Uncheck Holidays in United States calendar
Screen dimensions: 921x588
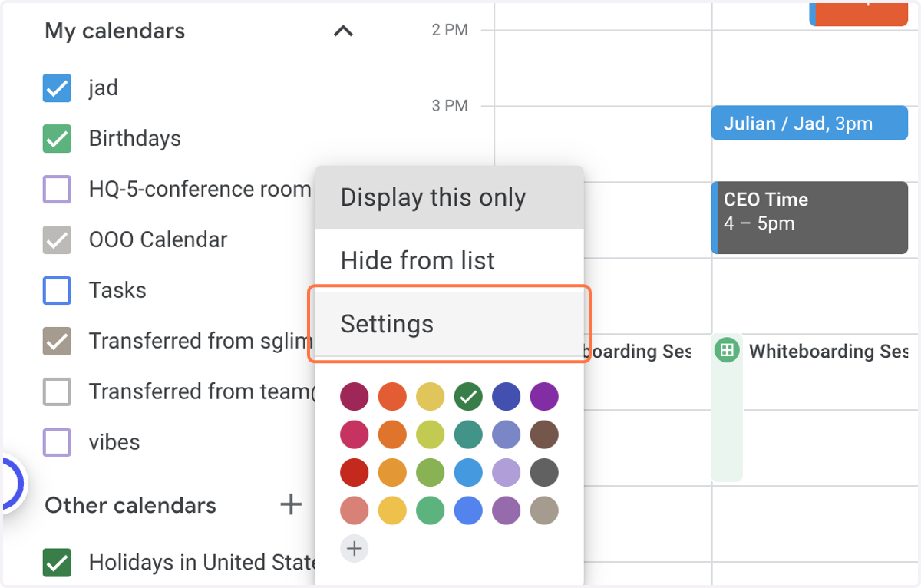[x=57, y=563]
